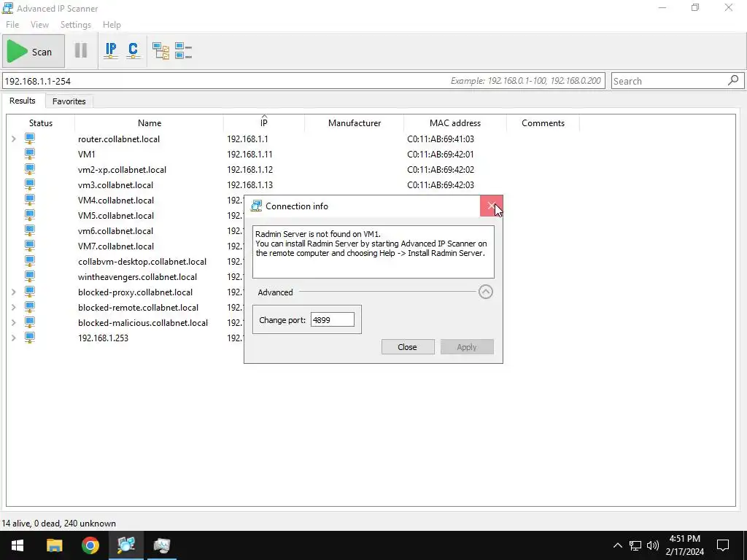Screen dimensions: 747x560
Task: Click the computer icon for vm6.collabnet.local
Action: tap(29, 230)
